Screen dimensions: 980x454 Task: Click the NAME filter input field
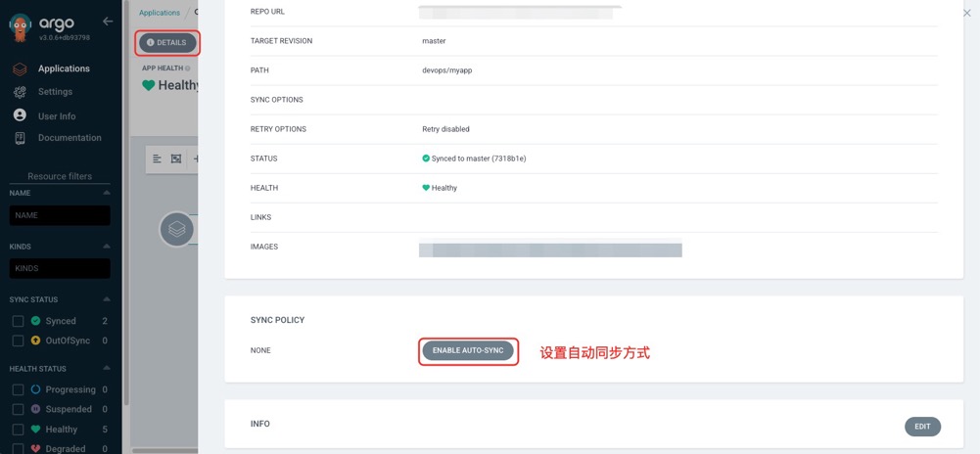60,215
